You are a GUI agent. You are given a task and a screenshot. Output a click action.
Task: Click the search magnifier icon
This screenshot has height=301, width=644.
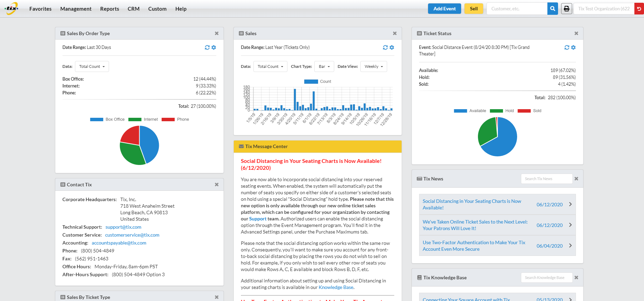coord(553,9)
